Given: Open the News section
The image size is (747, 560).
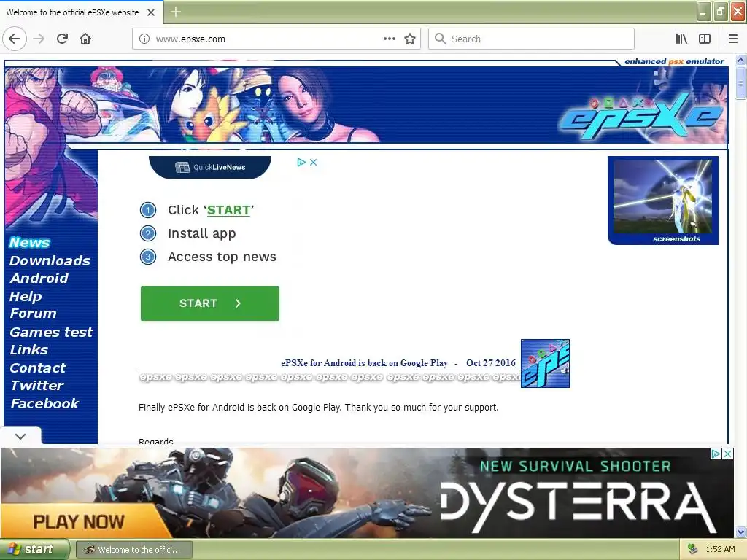Looking at the screenshot, I should click(x=29, y=242).
